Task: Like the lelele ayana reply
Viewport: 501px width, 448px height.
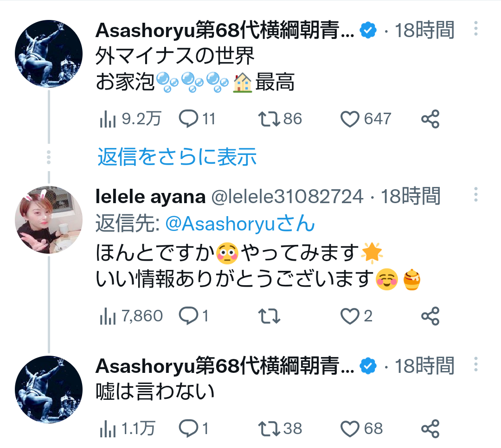Action: point(350,317)
